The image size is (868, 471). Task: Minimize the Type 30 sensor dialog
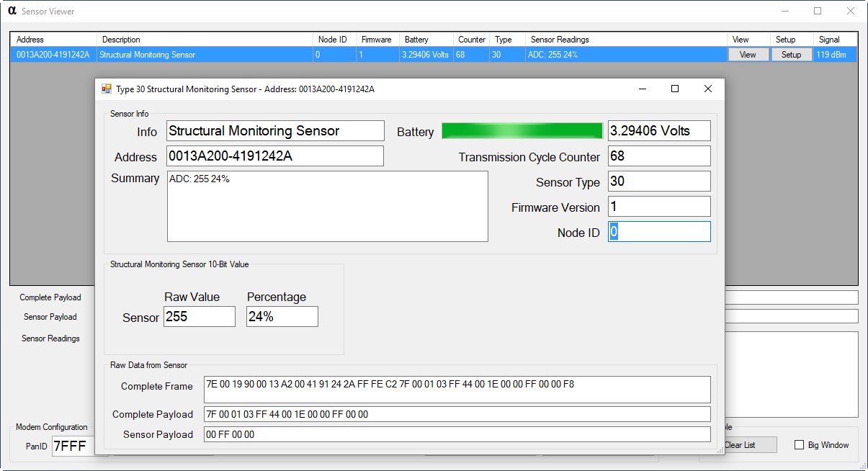642,89
